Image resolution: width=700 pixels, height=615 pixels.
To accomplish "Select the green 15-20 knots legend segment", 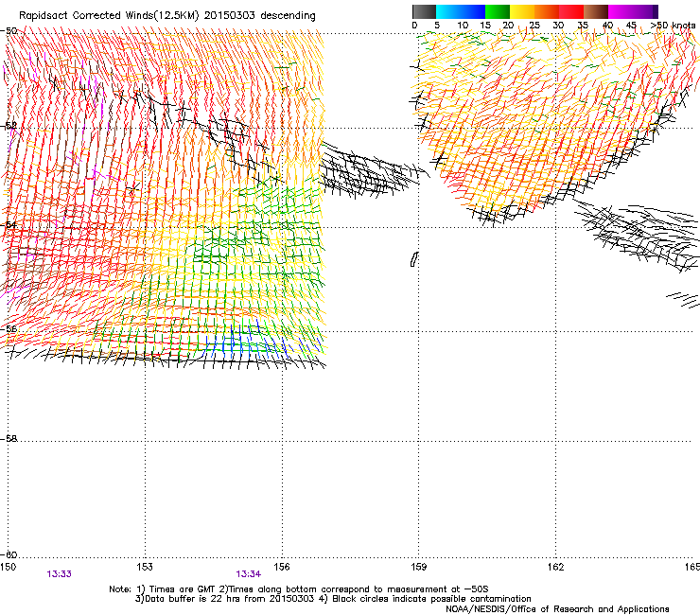I will click(498, 11).
